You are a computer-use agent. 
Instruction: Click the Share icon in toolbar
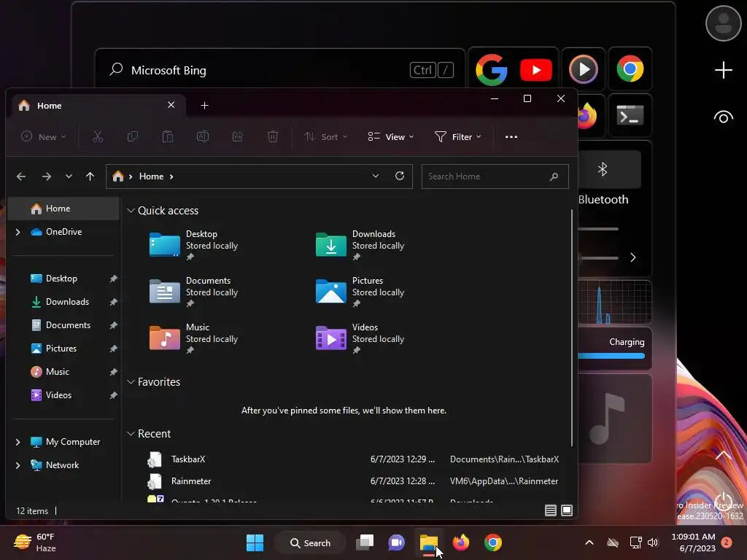[238, 136]
